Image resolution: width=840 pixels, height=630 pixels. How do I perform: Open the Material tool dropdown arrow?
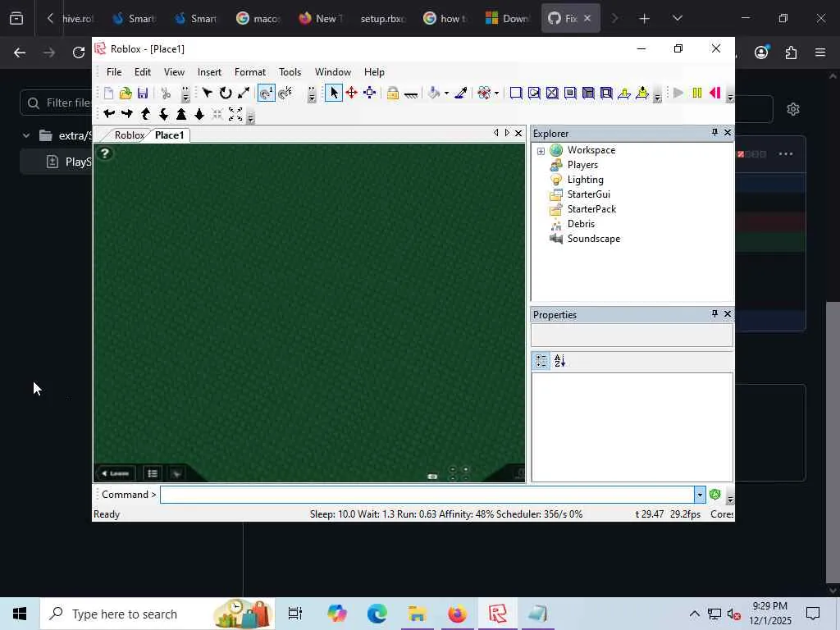pyautogui.click(x=496, y=94)
